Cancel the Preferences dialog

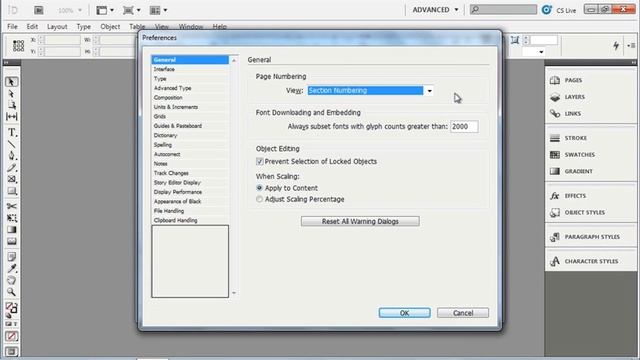463,313
